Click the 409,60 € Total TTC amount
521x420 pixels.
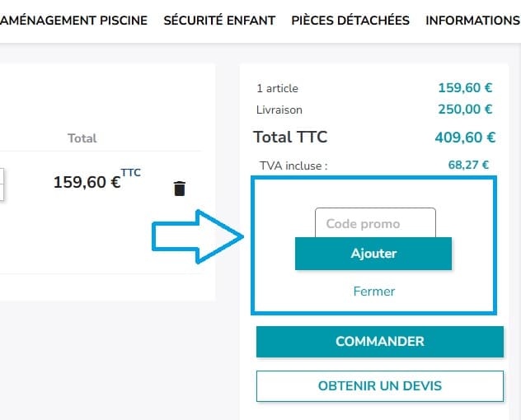tap(464, 138)
